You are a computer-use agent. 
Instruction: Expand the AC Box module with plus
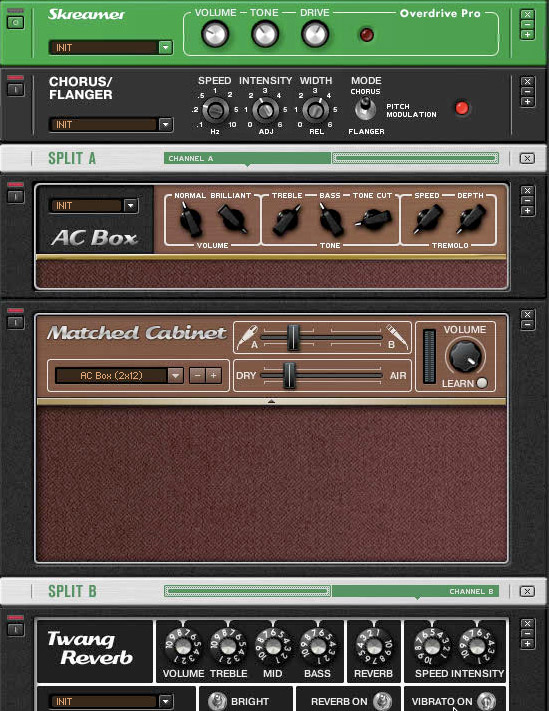pos(527,210)
